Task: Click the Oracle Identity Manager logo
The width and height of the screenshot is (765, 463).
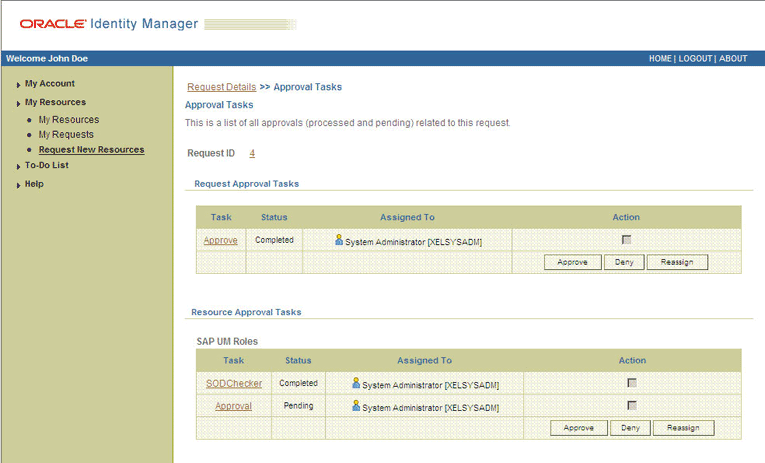Action: (x=109, y=23)
